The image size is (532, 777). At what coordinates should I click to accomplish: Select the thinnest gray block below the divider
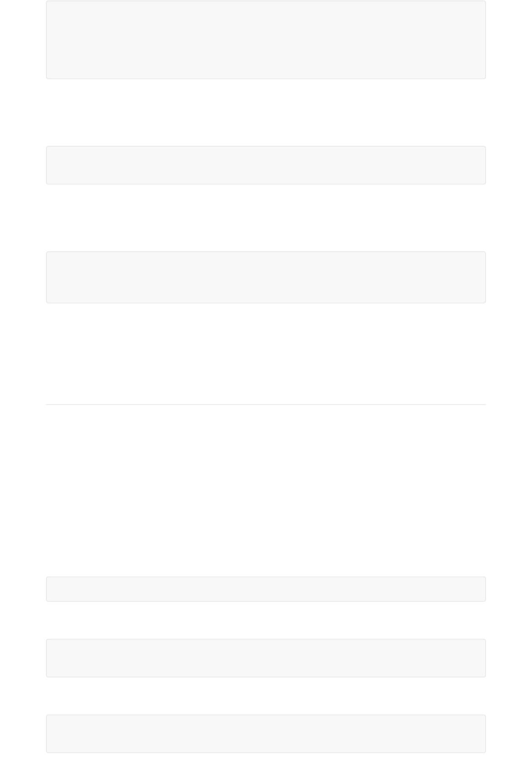(266, 589)
